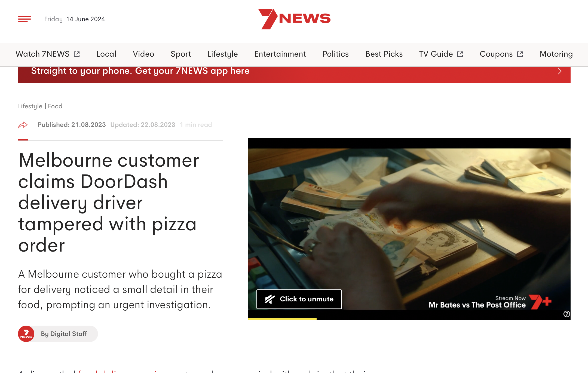
Task: Select the Motoring nav item
Action: (556, 54)
